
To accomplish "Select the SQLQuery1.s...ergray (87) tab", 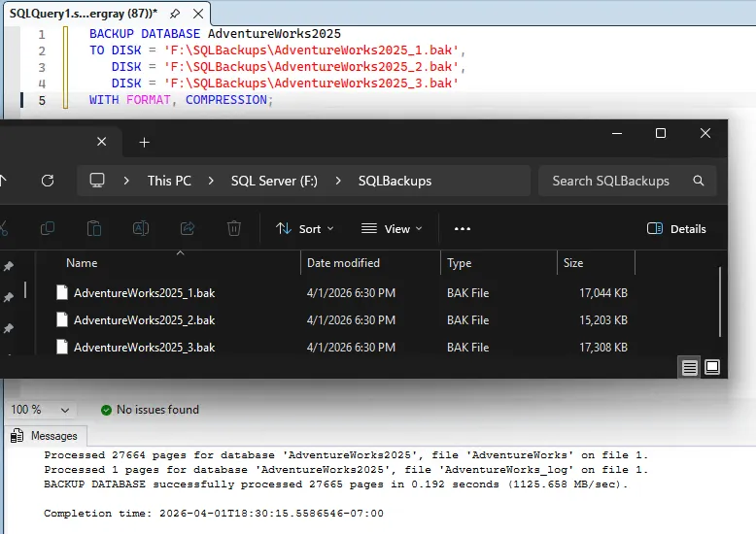I will [x=83, y=14].
